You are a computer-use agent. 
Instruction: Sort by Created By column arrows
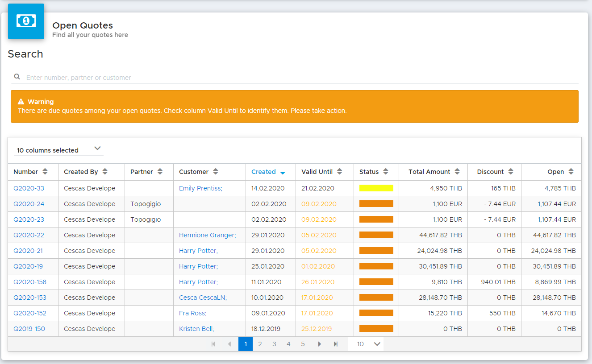pos(105,172)
